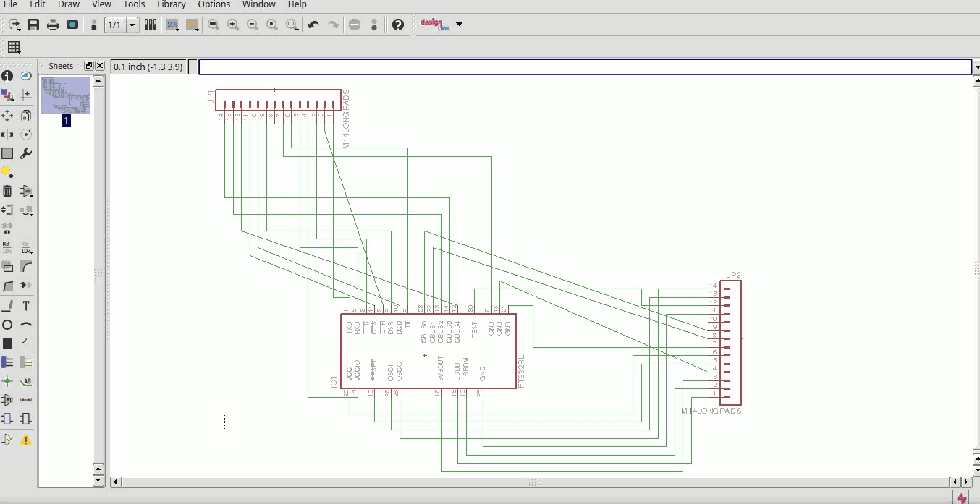Image resolution: width=980 pixels, height=504 pixels.
Task: Select the Delete trash can tool
Action: click(x=7, y=192)
